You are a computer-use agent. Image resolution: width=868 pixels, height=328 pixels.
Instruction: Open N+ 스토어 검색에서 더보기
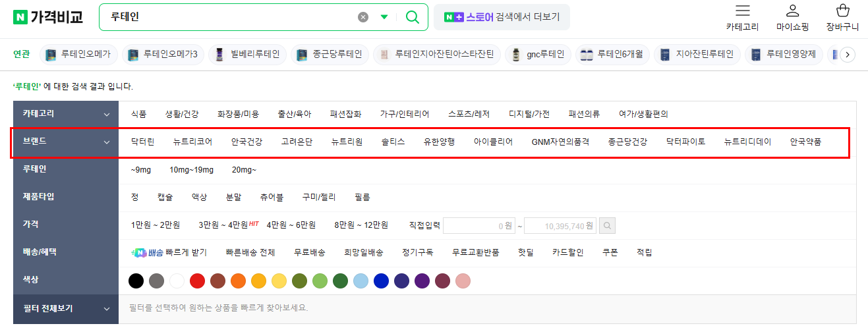tap(502, 17)
